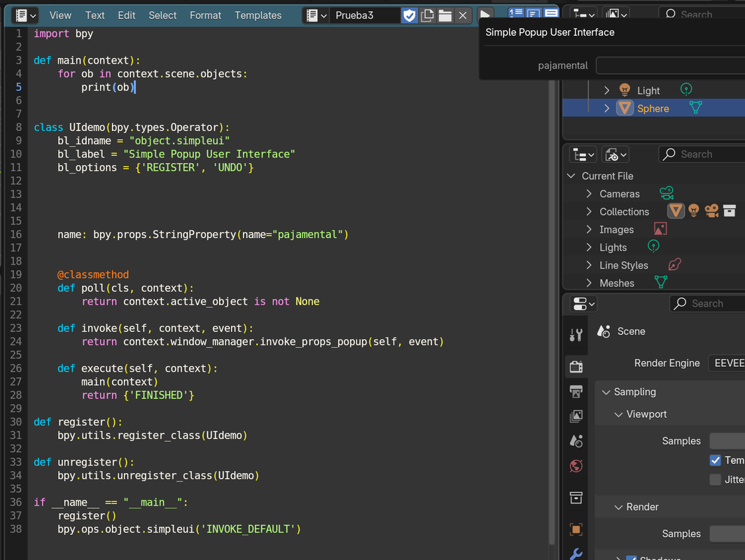Browse text datablocks next to Prueba3
Viewport: 745px width, 560px height.
coord(316,15)
